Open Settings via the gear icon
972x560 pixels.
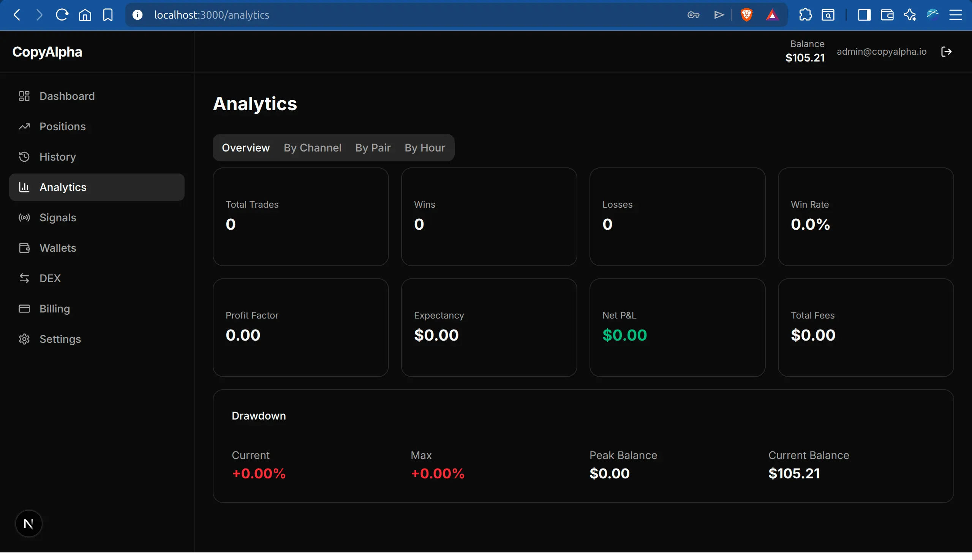(24, 339)
